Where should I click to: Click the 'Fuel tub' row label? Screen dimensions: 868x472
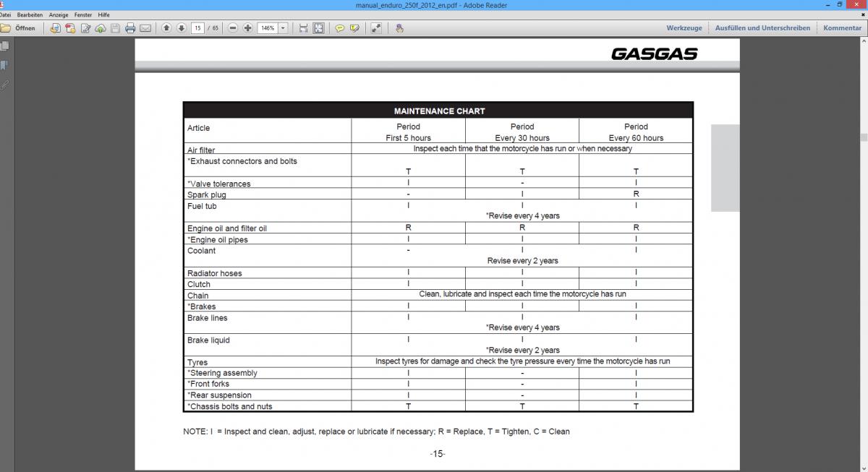(x=202, y=206)
